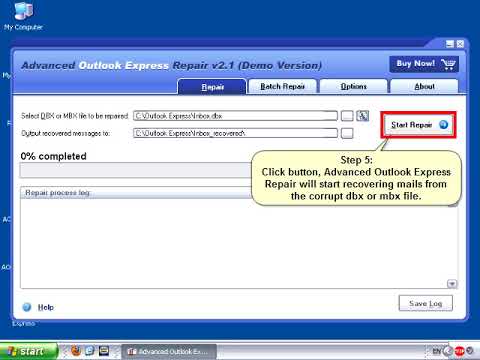Open the About tab
The image size is (480, 360).
click(x=424, y=87)
